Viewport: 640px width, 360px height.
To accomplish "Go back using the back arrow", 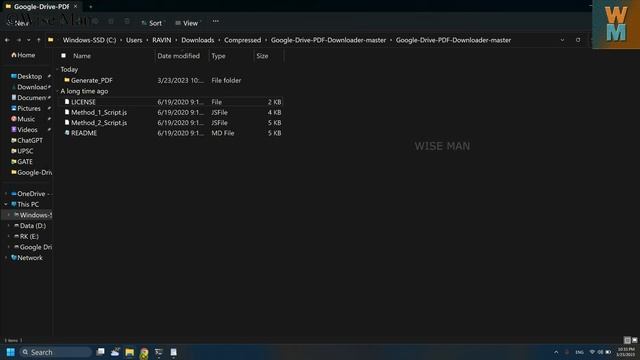I will 7,40.
